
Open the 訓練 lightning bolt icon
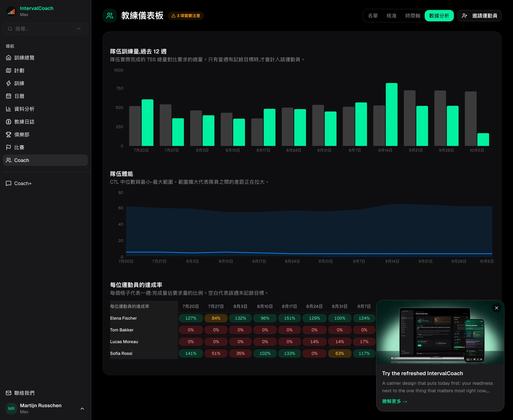(x=9, y=83)
